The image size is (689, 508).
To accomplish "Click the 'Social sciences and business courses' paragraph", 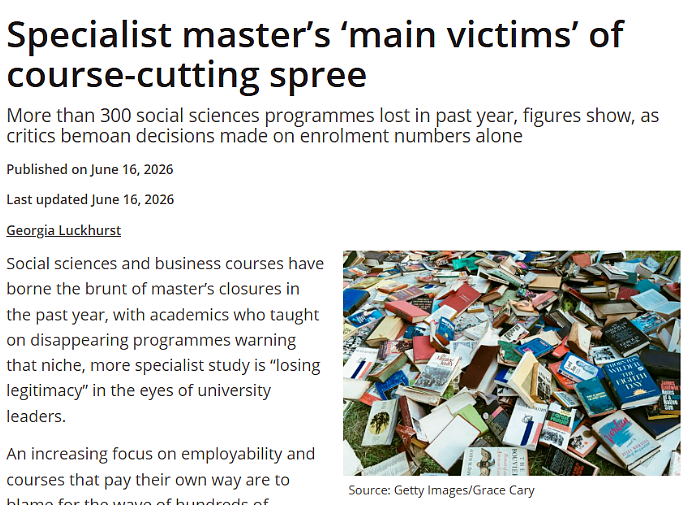I will [x=165, y=340].
